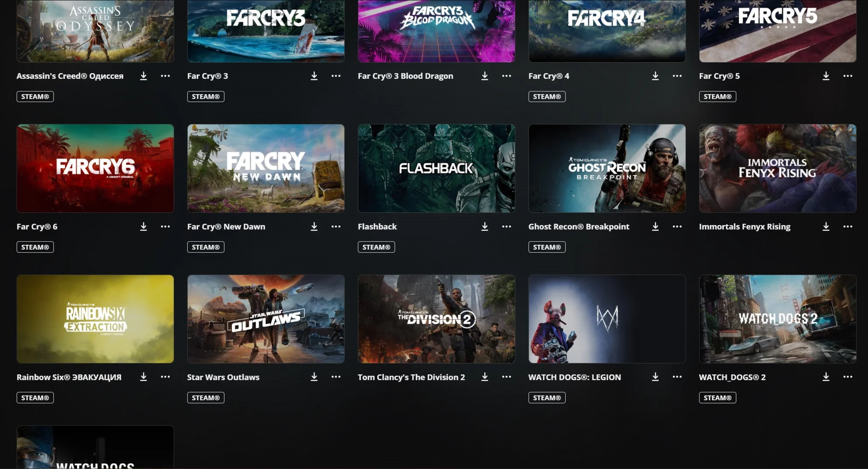The height and width of the screenshot is (469, 868).
Task: Show more options for Far Cry 3 Blood Dragon
Action: pos(507,76)
